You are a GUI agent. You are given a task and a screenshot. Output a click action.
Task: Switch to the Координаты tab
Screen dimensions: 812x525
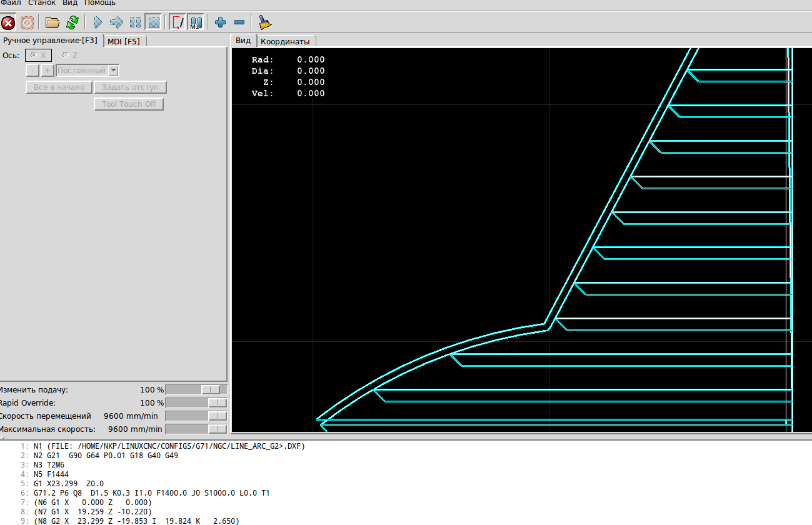coord(285,41)
